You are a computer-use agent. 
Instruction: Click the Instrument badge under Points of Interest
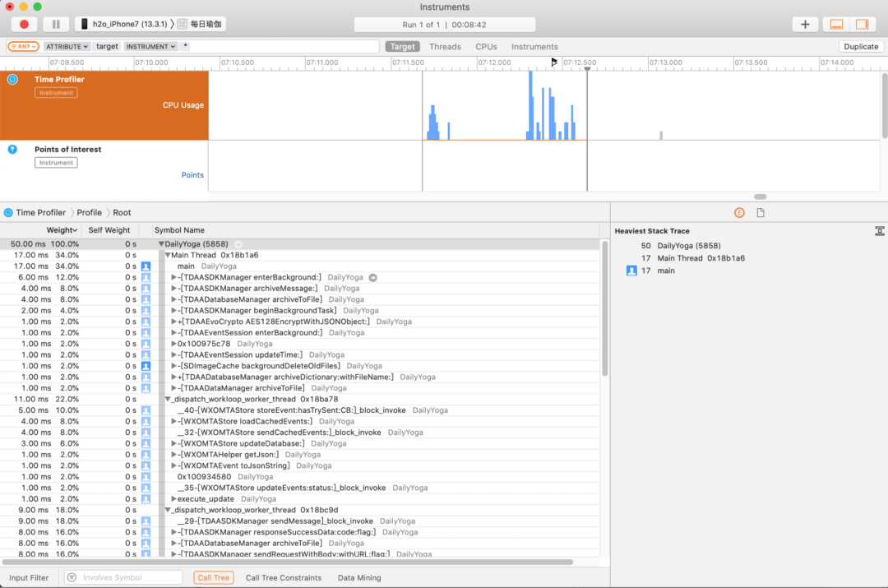tap(56, 163)
